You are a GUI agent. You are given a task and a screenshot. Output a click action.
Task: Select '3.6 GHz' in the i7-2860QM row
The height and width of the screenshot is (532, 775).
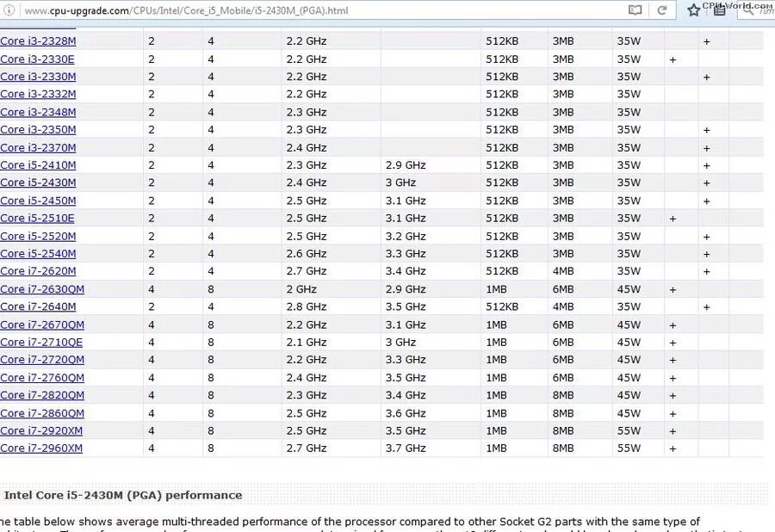[x=406, y=413]
